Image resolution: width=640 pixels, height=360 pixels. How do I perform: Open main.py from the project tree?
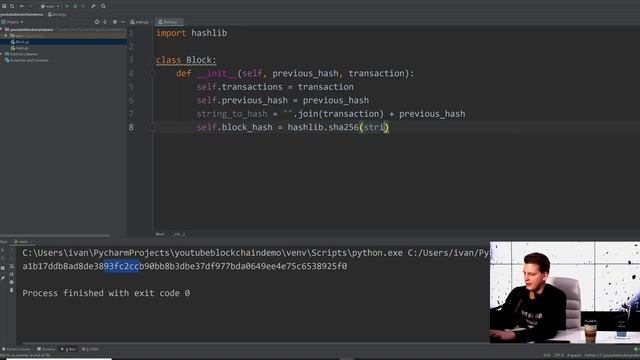coord(20,48)
